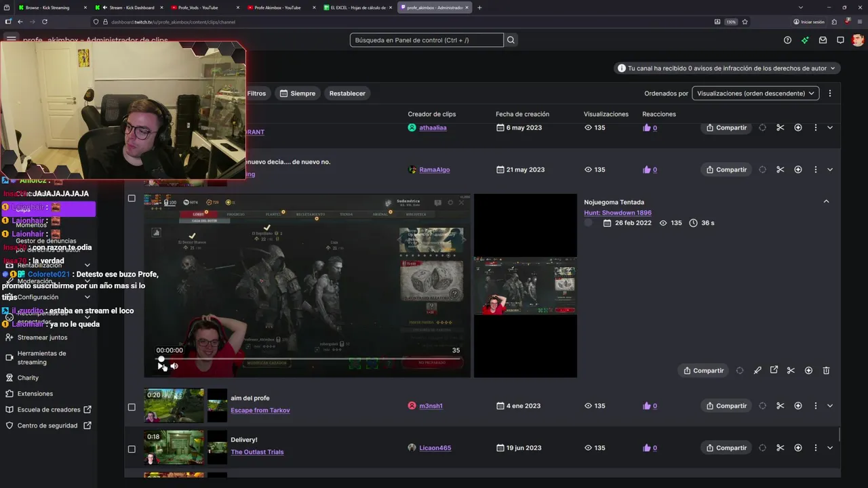Collapse the Nojuegoma Tentada clip details
The height and width of the screenshot is (488, 868).
(826, 201)
